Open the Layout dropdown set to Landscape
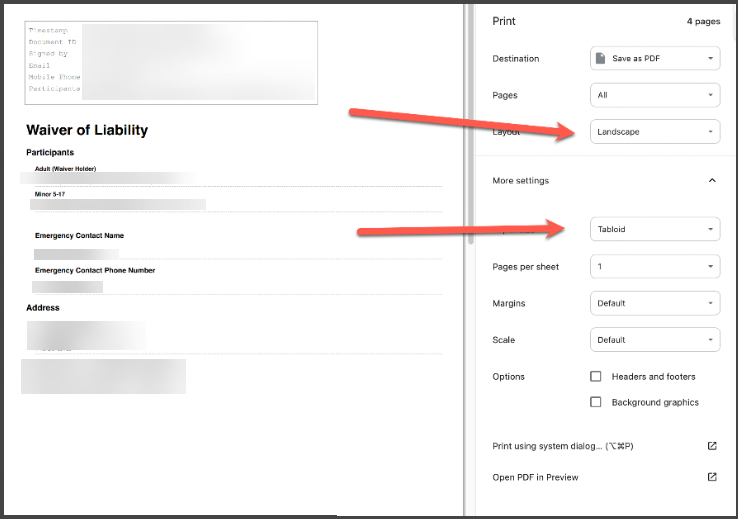This screenshot has width=738, height=519. point(655,132)
